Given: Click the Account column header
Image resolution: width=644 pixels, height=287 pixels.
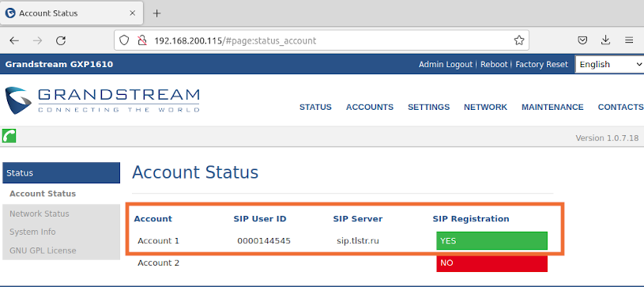Looking at the screenshot, I should pyautogui.click(x=153, y=219).
